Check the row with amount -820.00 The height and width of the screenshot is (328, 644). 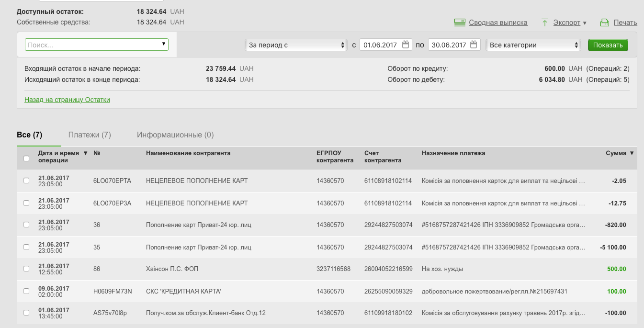point(26,225)
